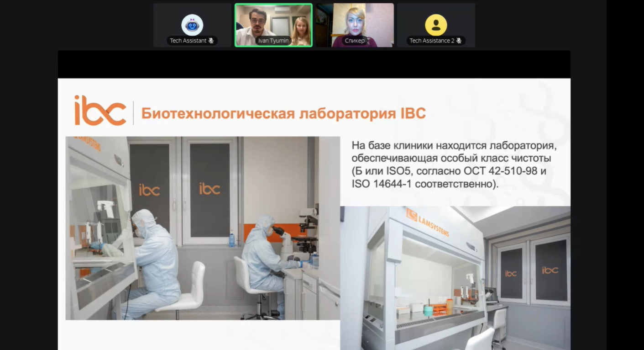This screenshot has width=644, height=350.
Task: Click the technician seated at the laminar cabinet
Action: tap(152, 256)
